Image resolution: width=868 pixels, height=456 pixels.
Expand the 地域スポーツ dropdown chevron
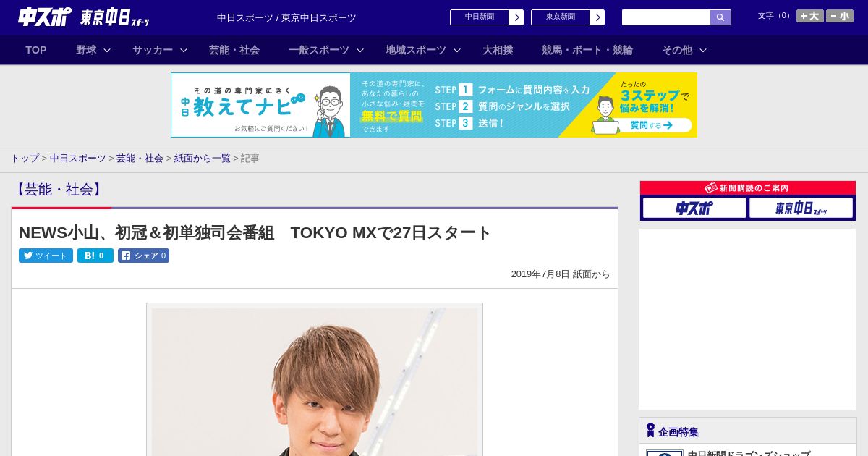[x=457, y=51]
